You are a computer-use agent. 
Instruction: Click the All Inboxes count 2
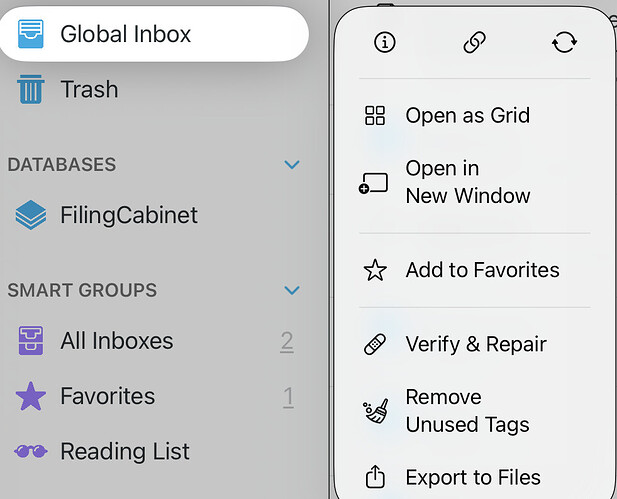tap(287, 342)
